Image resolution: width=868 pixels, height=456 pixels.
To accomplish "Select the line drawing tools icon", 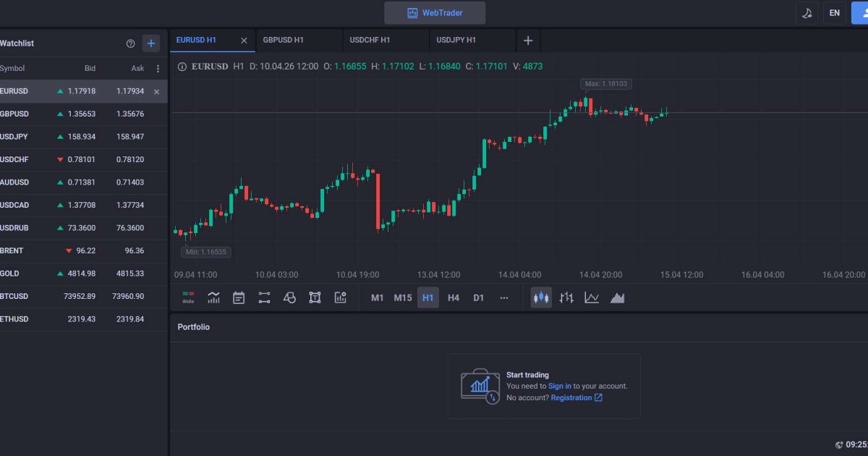I will [264, 297].
